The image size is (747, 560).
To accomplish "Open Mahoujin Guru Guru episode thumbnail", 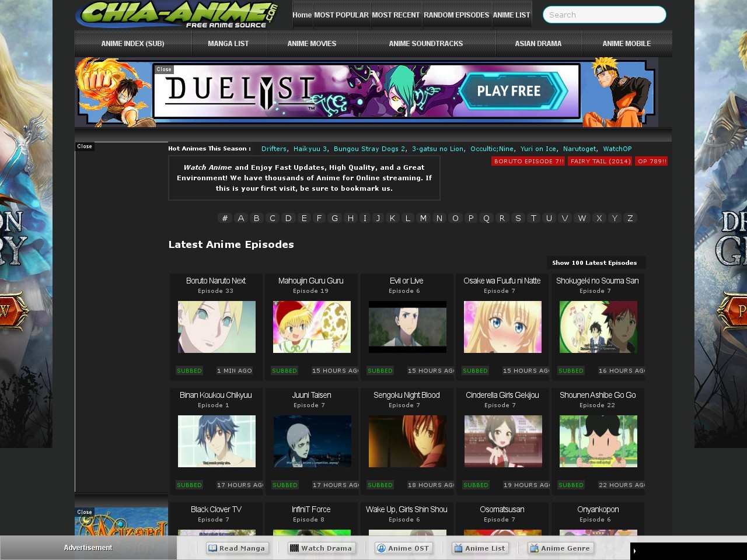I will 312,327.
